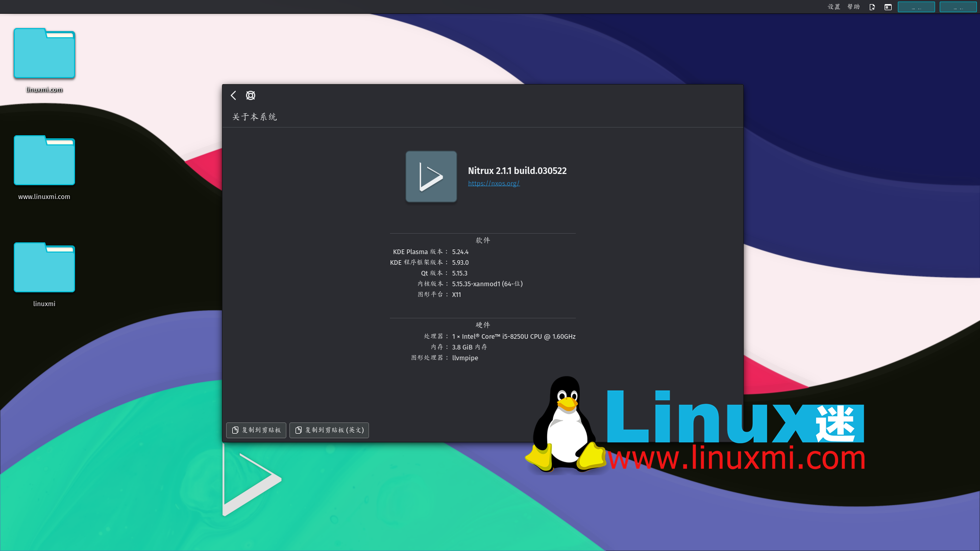The width and height of the screenshot is (980, 551).
Task: Click the Intel Core i5-8250U processor text
Action: 514,336
